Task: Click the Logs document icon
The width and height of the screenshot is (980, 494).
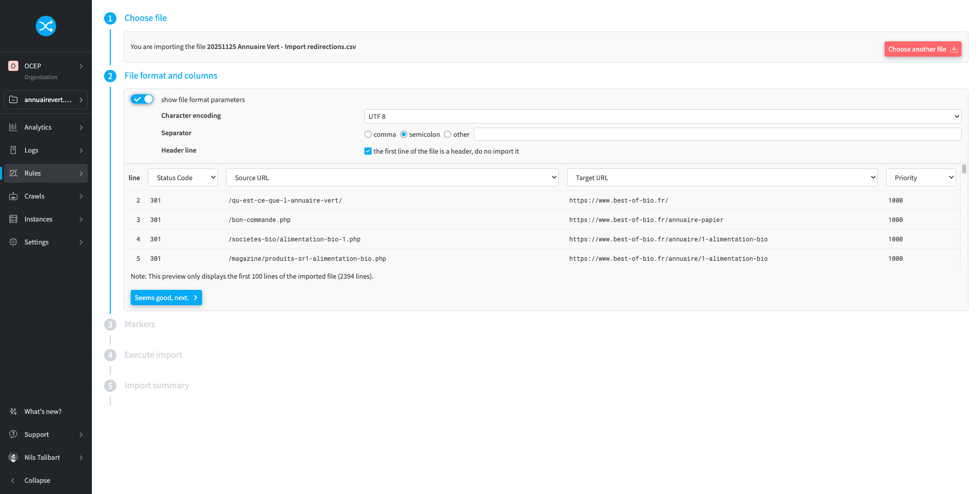Action: coord(13,150)
